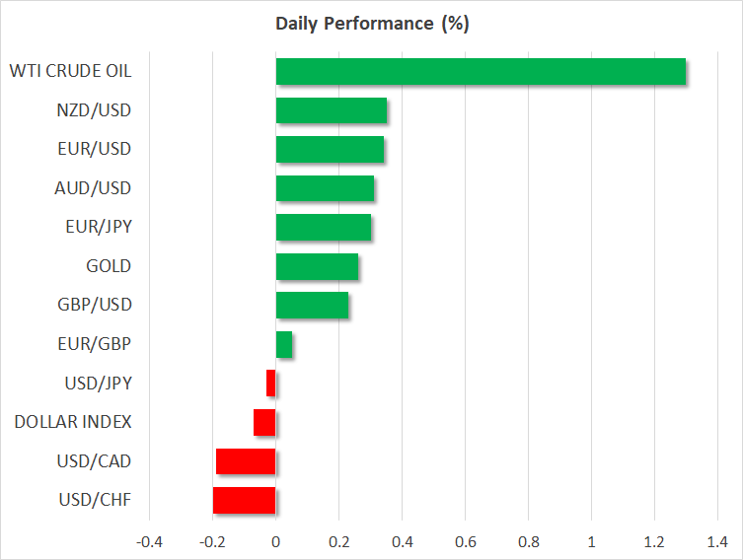Select the EUR/JPY green bar
This screenshot has height=560, width=743.
[x=323, y=228]
